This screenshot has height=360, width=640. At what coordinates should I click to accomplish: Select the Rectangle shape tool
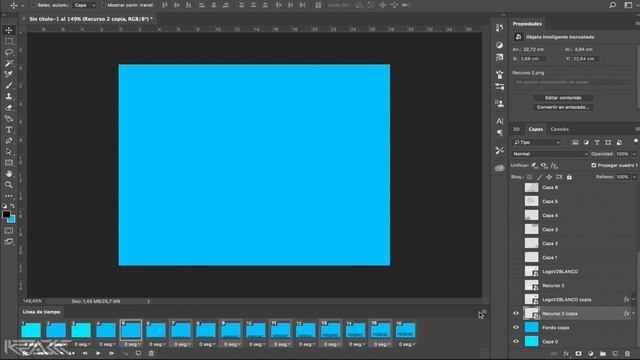coord(9,163)
